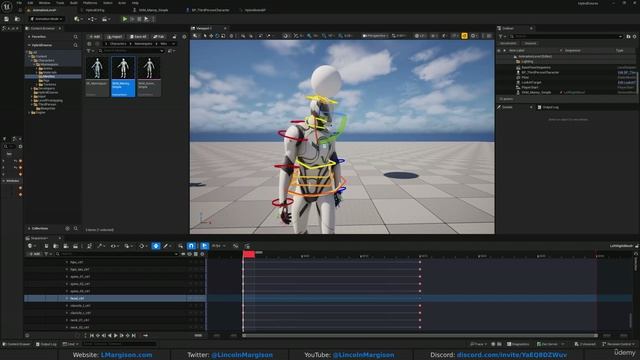Toggle Sequencer magnet snapping button
Image resolution: width=640 pixels, height=360 pixels.
[191, 246]
